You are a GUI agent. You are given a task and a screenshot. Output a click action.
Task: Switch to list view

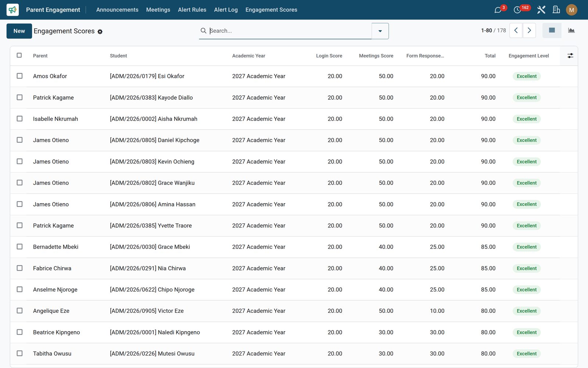552,31
